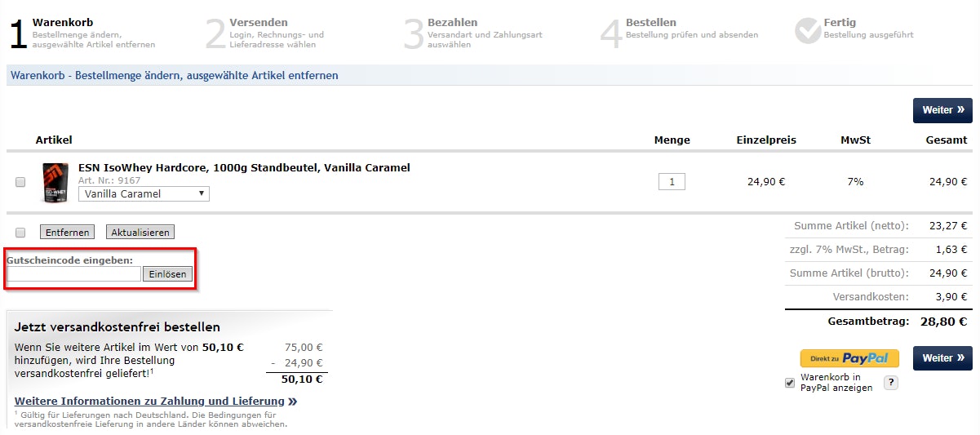Click the MwSt. Betrag amount 1,63 €
Viewport: 980px width, 435px height.
(951, 250)
